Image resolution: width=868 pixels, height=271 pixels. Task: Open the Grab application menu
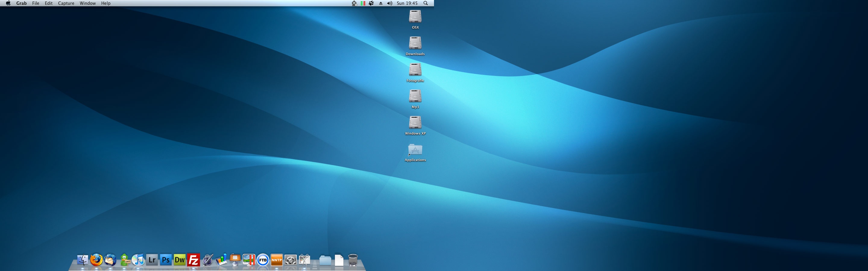pyautogui.click(x=21, y=3)
